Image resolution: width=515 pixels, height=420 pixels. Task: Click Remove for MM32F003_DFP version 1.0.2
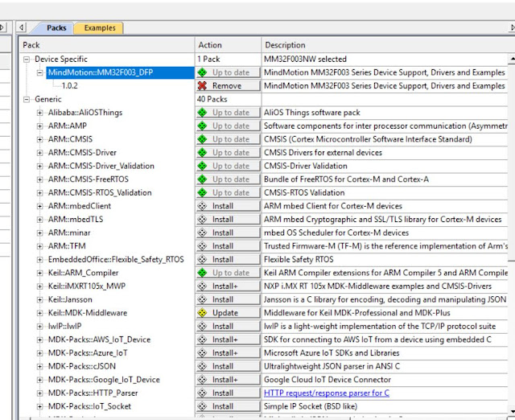pos(228,86)
